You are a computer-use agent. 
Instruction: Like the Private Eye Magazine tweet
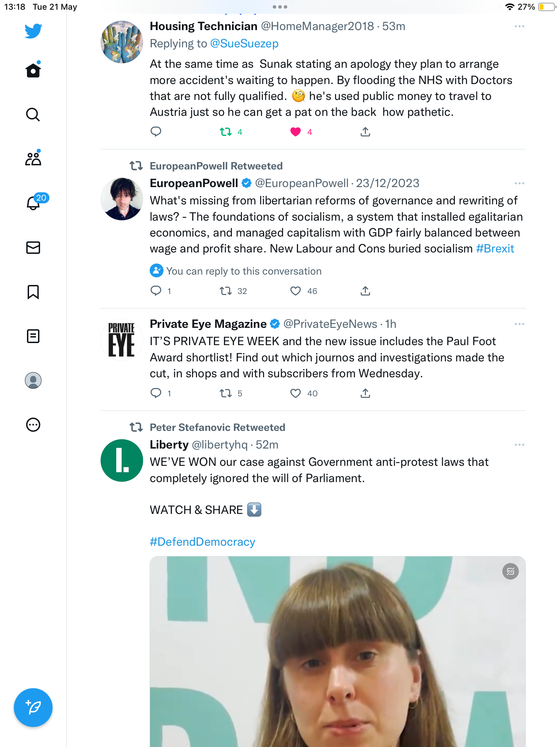coord(296,393)
